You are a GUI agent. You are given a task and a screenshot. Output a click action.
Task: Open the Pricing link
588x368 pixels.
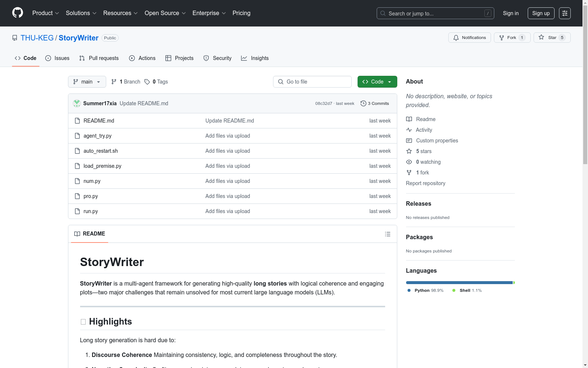pyautogui.click(x=241, y=13)
